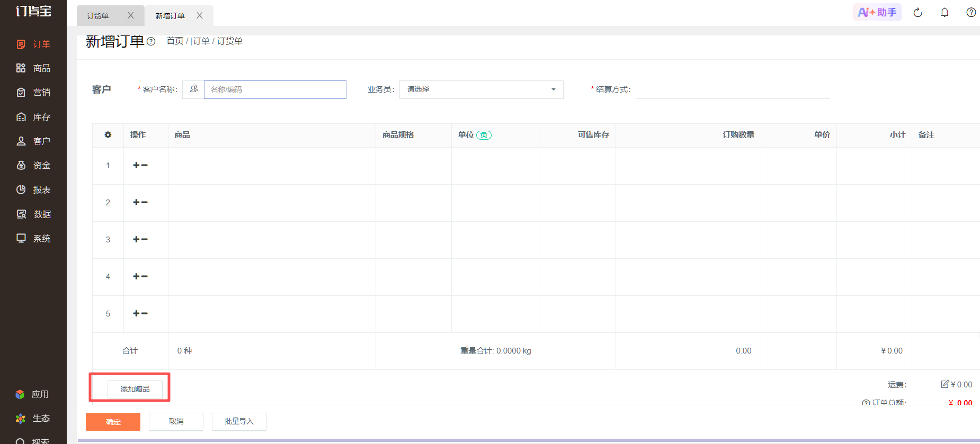Focus the 客户名称 input field
980x444 pixels.
click(x=275, y=89)
